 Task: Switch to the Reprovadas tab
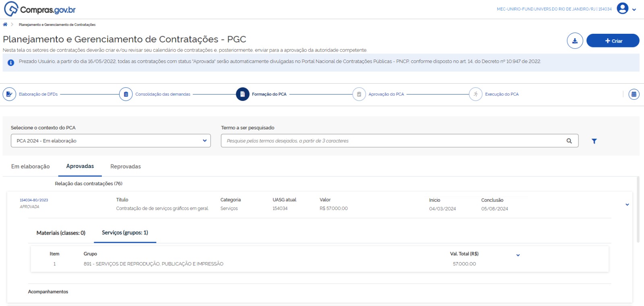(x=126, y=166)
